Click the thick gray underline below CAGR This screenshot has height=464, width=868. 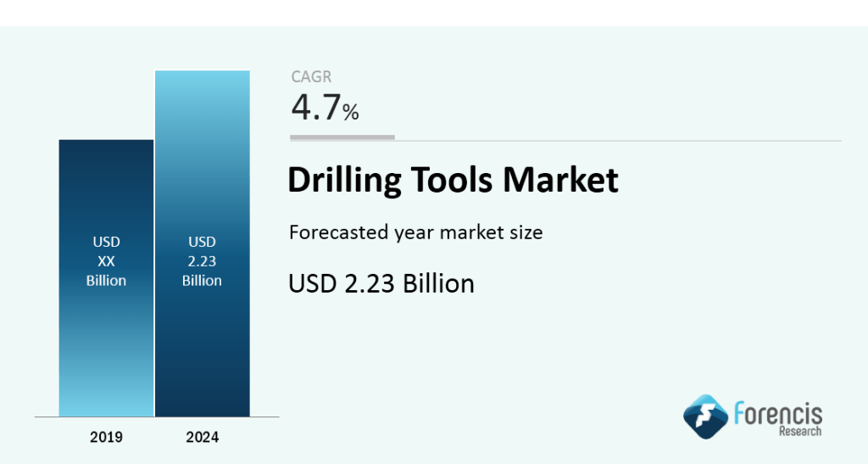coord(342,137)
